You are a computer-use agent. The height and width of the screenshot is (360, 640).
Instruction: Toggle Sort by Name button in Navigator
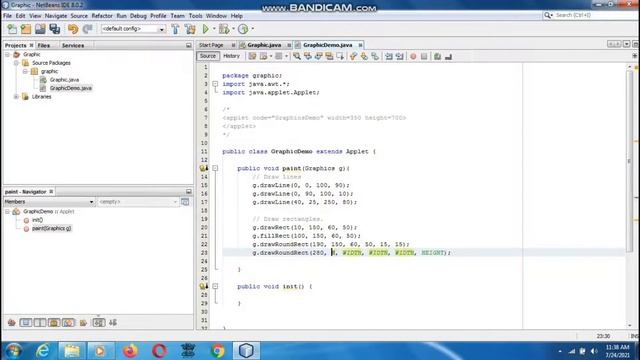click(99, 323)
